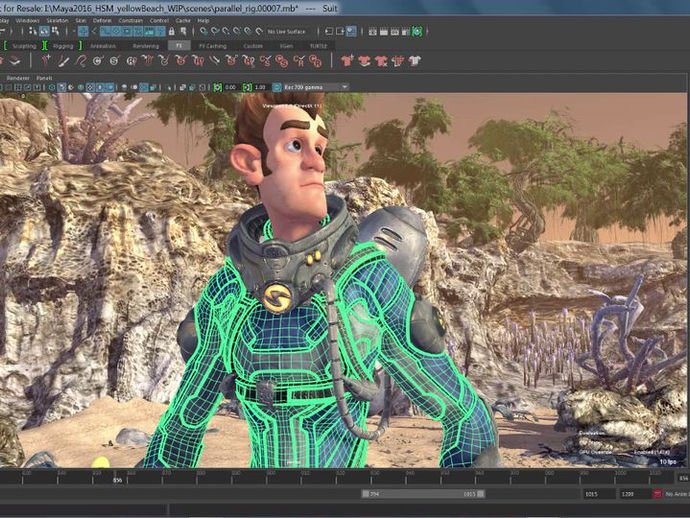690x518 pixels.
Task: Open the Control menu
Action: click(x=159, y=20)
